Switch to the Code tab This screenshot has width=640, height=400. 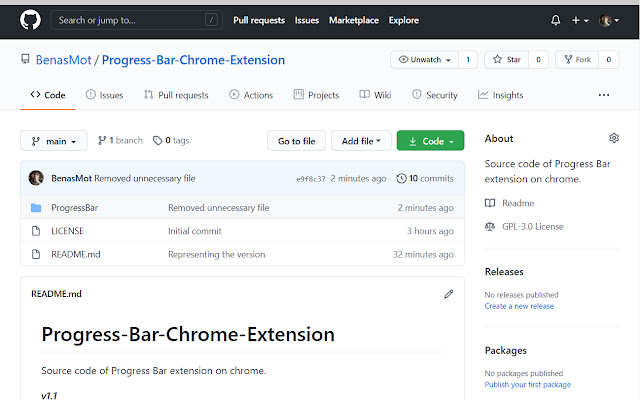tap(48, 95)
